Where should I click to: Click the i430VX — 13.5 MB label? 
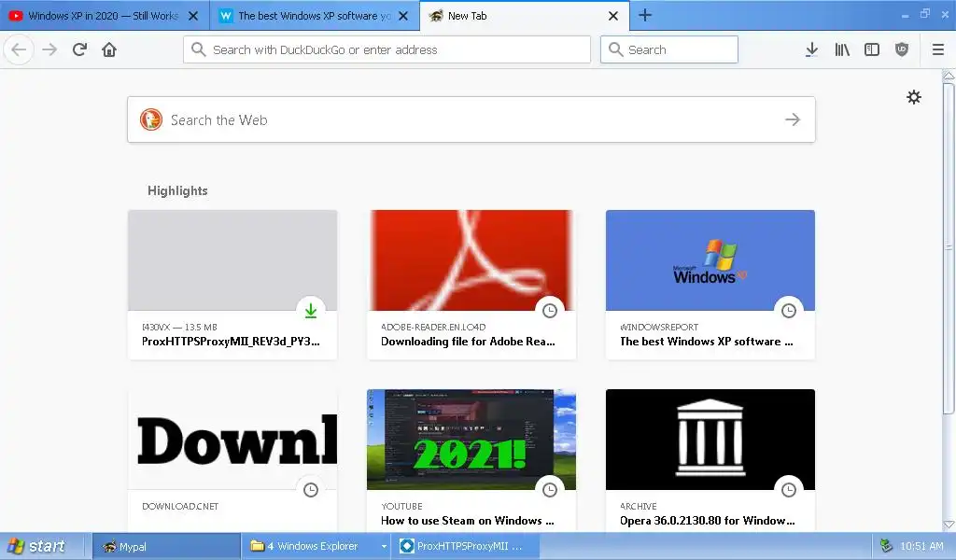pos(179,328)
